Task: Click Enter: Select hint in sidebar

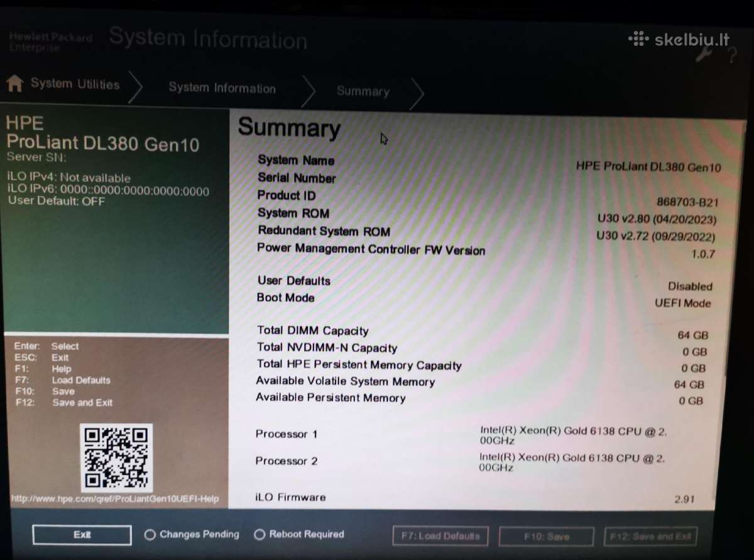Action: coord(46,346)
